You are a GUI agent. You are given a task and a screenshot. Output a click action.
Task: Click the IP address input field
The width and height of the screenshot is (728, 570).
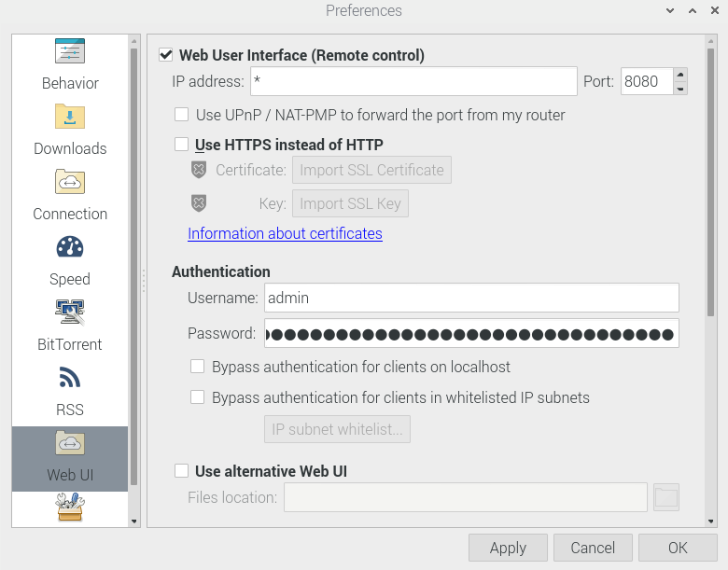tap(413, 81)
